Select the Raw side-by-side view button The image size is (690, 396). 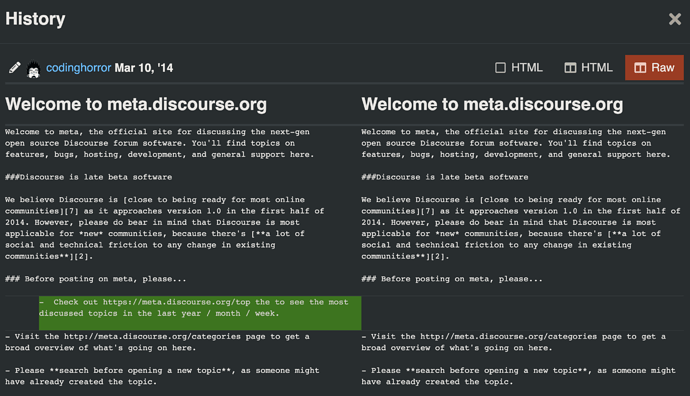coord(654,68)
